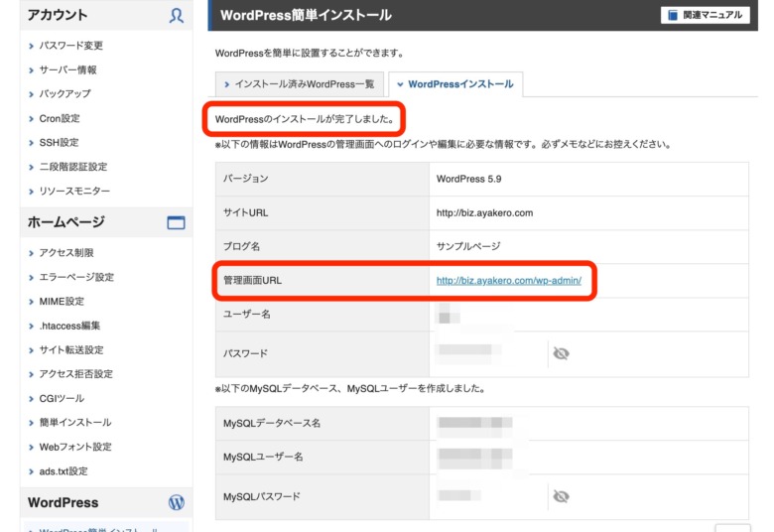This screenshot has width=774, height=532.
Task: Click the blog name value サンプルページ
Action: 468,246
